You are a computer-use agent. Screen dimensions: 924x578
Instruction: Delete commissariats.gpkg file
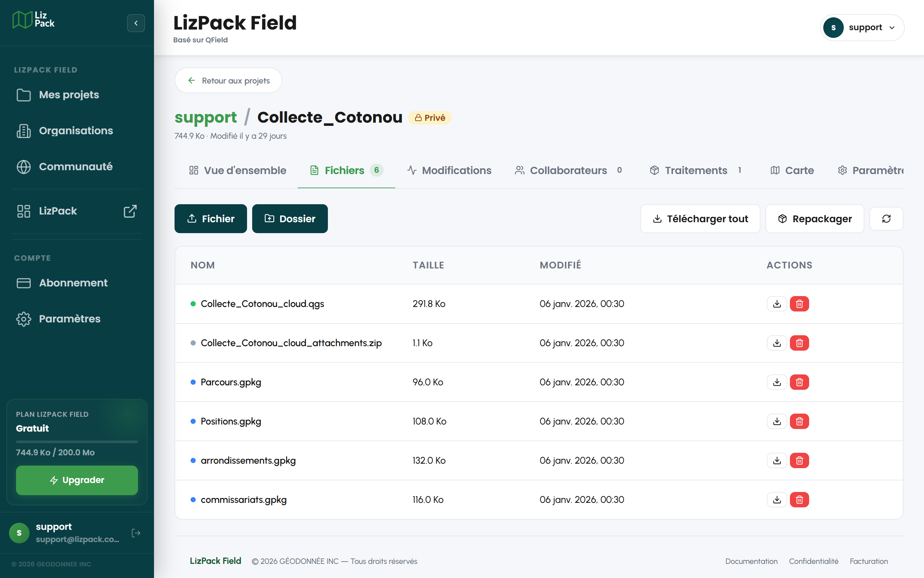point(800,500)
